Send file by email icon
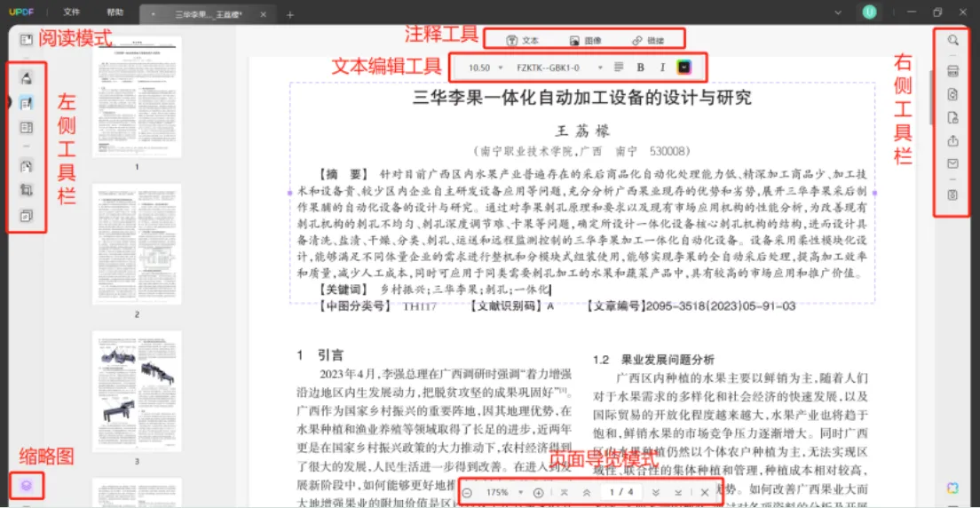The image size is (980, 508). click(x=953, y=164)
